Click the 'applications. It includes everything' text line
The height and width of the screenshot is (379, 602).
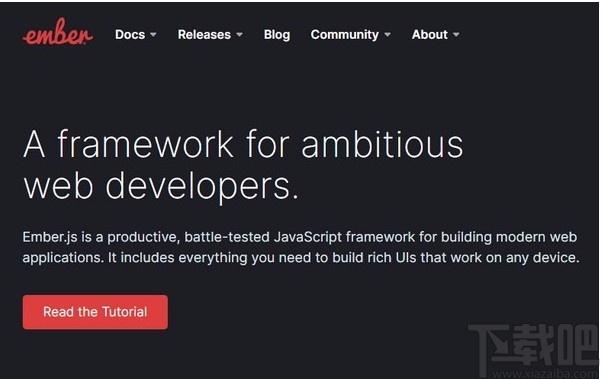[x=301, y=258]
